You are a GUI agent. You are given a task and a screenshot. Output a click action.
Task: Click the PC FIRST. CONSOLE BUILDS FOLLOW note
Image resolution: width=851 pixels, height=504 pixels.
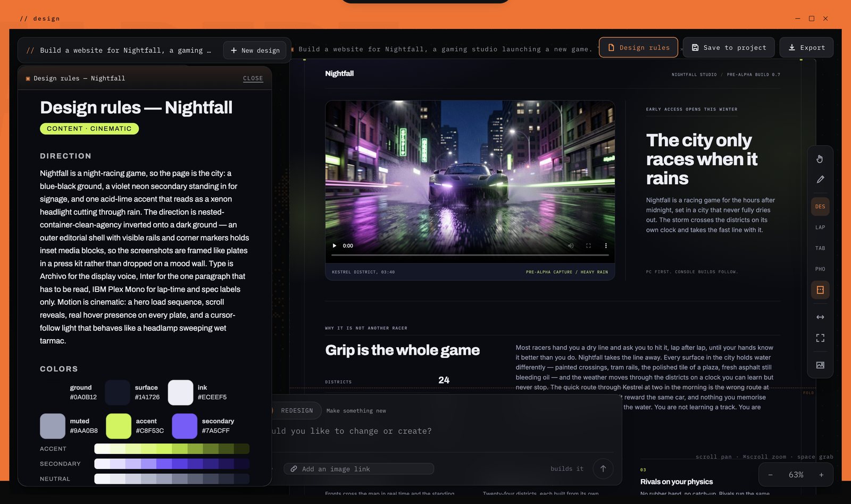(691, 272)
